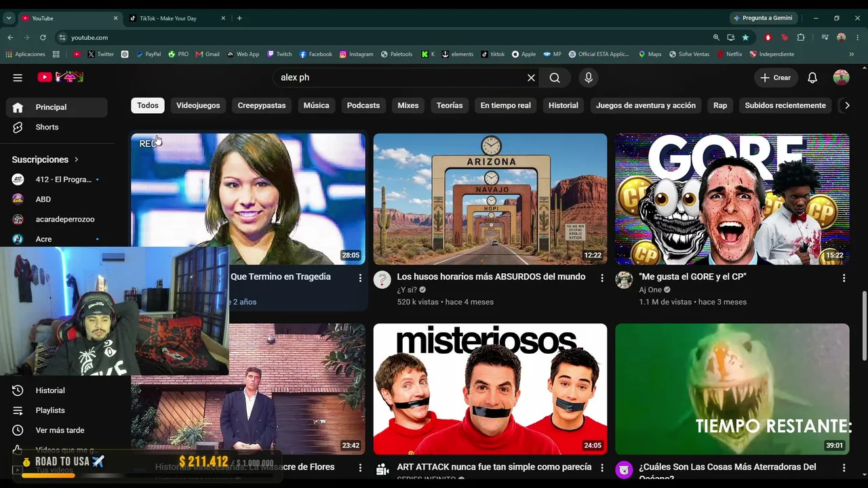This screenshot has height=488, width=868.
Task: Show more filter chips with right arrow
Action: tap(847, 105)
